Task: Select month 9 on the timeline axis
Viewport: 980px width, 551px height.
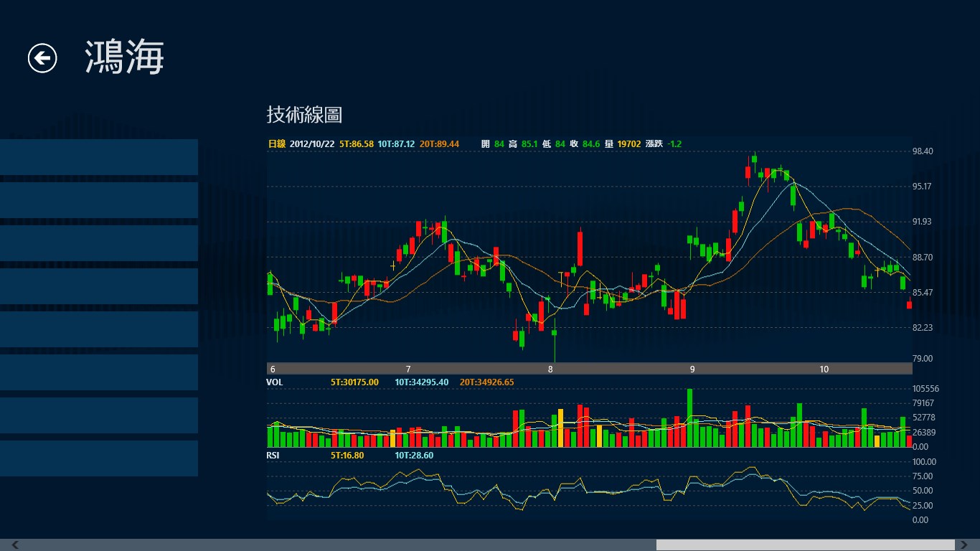Action: (692, 369)
